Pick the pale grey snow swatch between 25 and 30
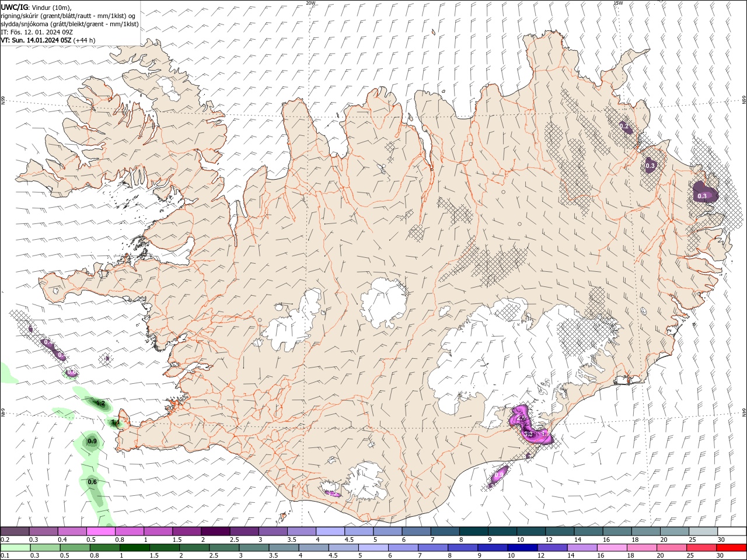This screenshot has width=747, height=560. coord(703,531)
